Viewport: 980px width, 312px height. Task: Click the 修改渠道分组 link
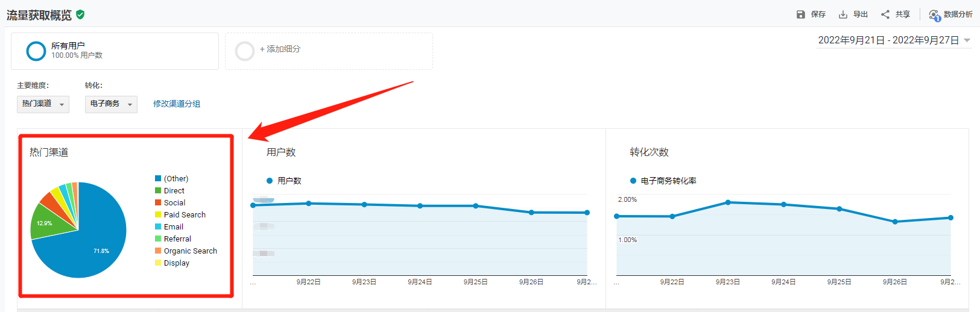[x=177, y=104]
